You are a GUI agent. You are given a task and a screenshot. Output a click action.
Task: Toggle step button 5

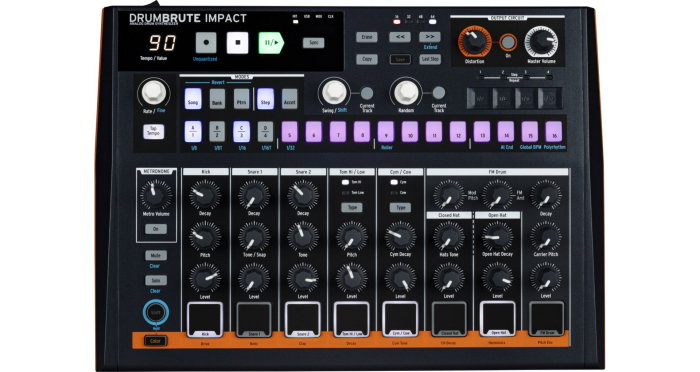coord(289,132)
